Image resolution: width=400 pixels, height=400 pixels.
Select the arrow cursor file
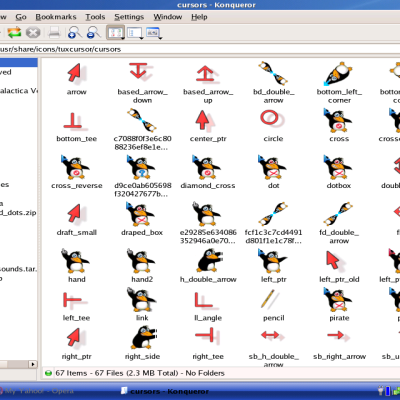[77, 79]
